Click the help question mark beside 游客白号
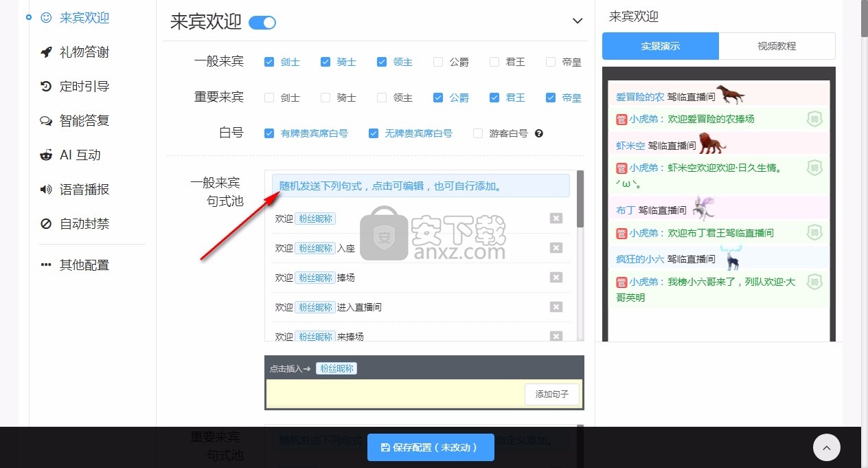 [539, 133]
